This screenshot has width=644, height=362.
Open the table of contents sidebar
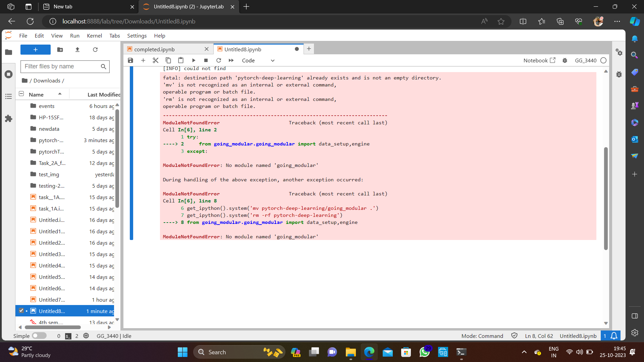point(8,97)
